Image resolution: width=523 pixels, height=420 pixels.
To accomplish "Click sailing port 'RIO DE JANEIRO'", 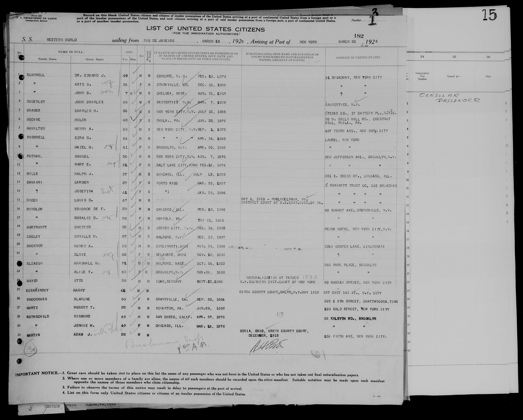I will click(x=159, y=41).
